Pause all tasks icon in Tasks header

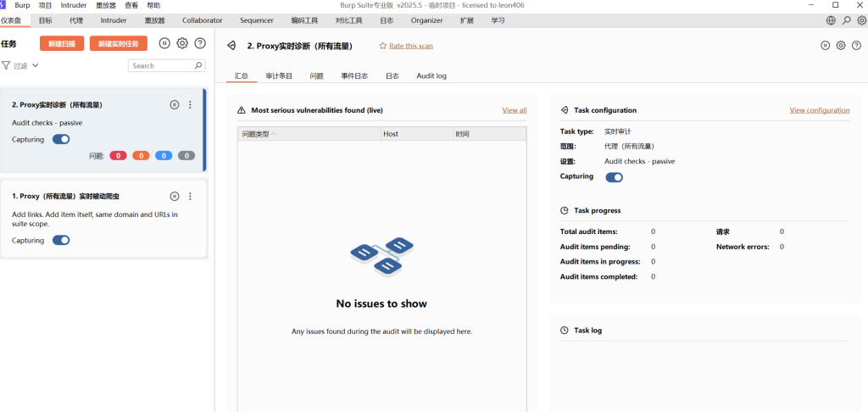click(x=164, y=43)
